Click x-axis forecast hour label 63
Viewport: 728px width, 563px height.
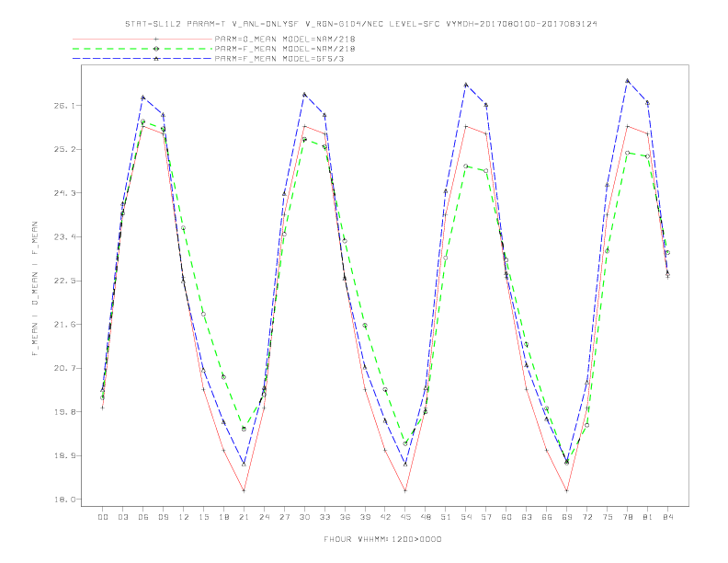(527, 517)
